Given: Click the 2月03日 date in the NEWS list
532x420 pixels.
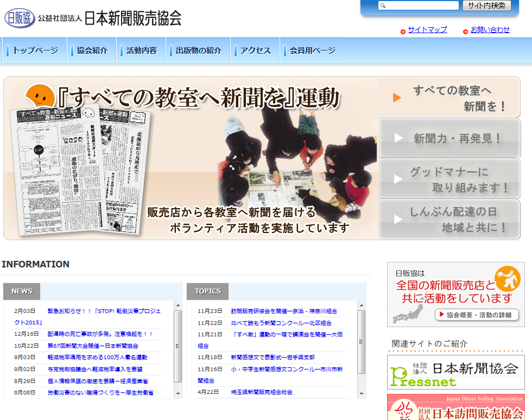Looking at the screenshot, I should (x=24, y=311).
